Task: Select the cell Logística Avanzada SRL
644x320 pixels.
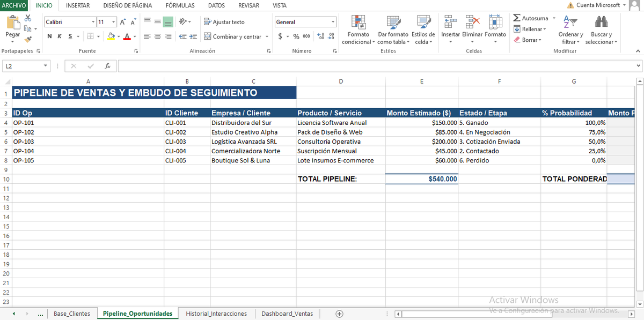Action: click(x=253, y=142)
